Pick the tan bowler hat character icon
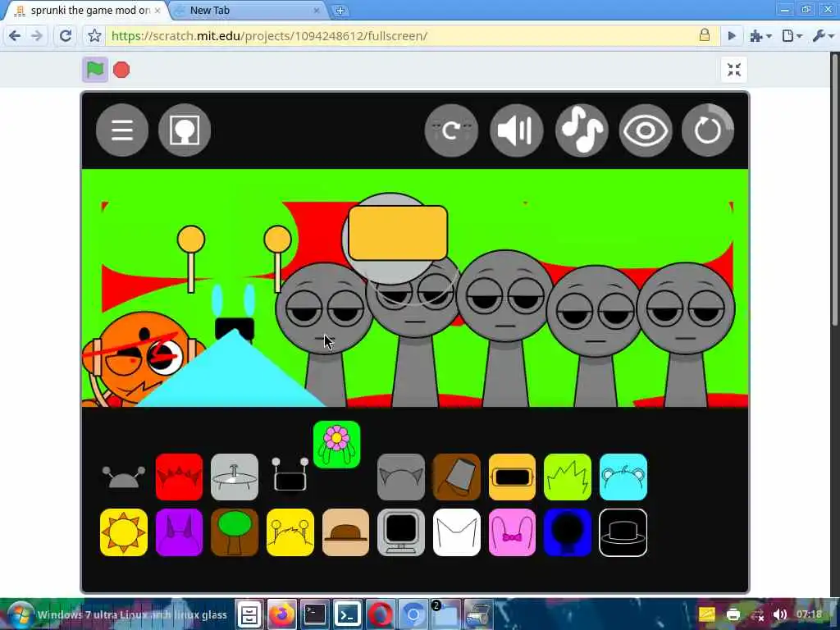 (x=345, y=532)
